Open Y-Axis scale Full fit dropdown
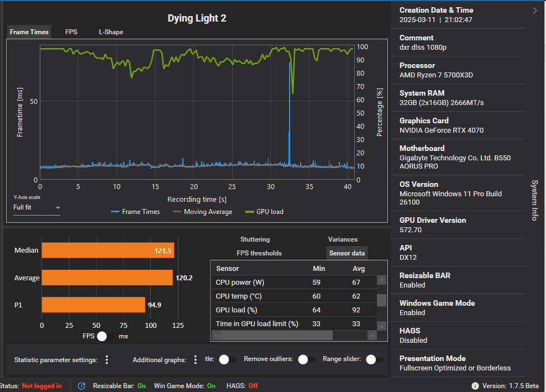This screenshot has width=546, height=392. [36, 208]
